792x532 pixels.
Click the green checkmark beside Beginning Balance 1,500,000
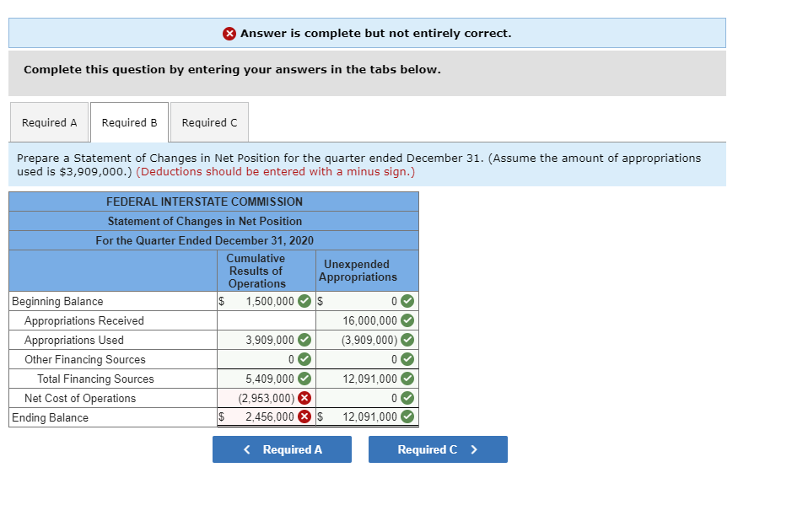click(303, 301)
